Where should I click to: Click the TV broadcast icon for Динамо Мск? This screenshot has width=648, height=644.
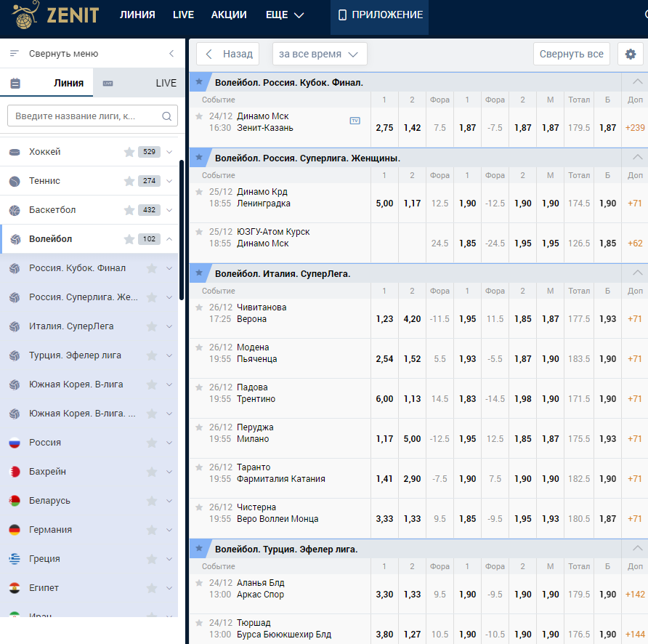click(355, 121)
